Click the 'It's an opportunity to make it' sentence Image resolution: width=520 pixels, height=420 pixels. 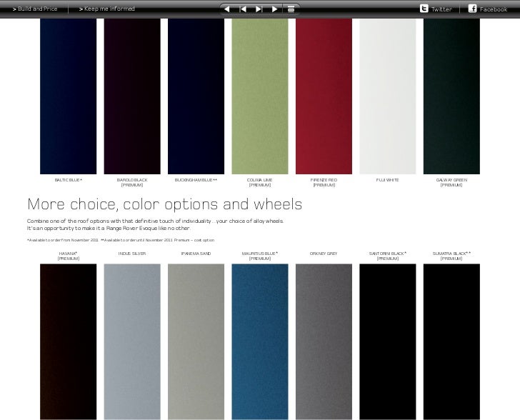click(109, 229)
